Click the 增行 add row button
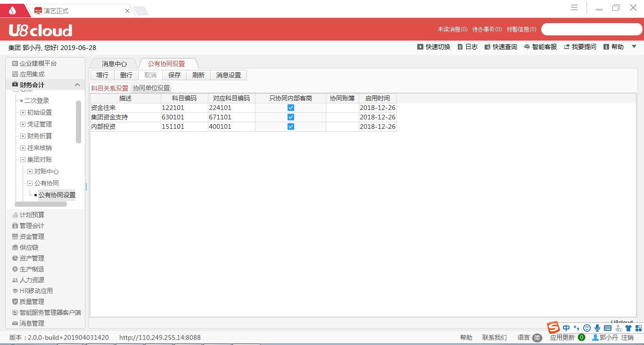This screenshot has width=644, height=345. 102,75
